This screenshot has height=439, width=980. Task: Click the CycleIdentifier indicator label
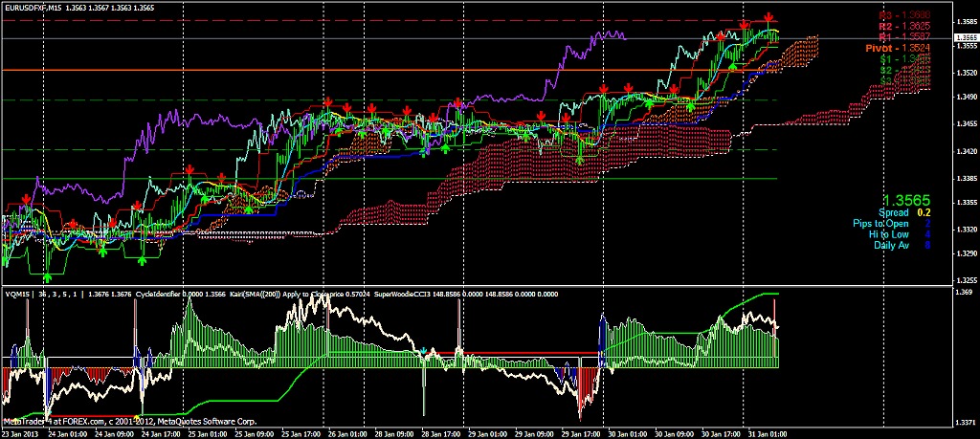pyautogui.click(x=160, y=293)
